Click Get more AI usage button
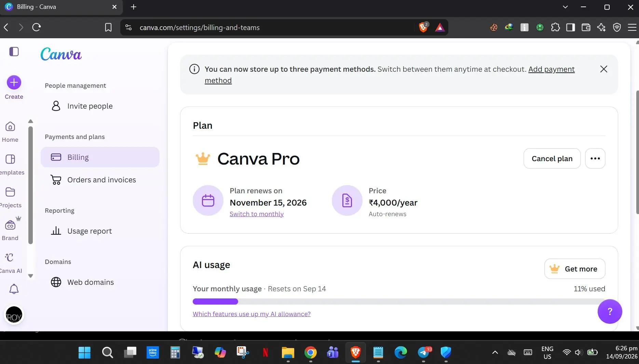Viewport: 639px width, 364px height. click(575, 269)
